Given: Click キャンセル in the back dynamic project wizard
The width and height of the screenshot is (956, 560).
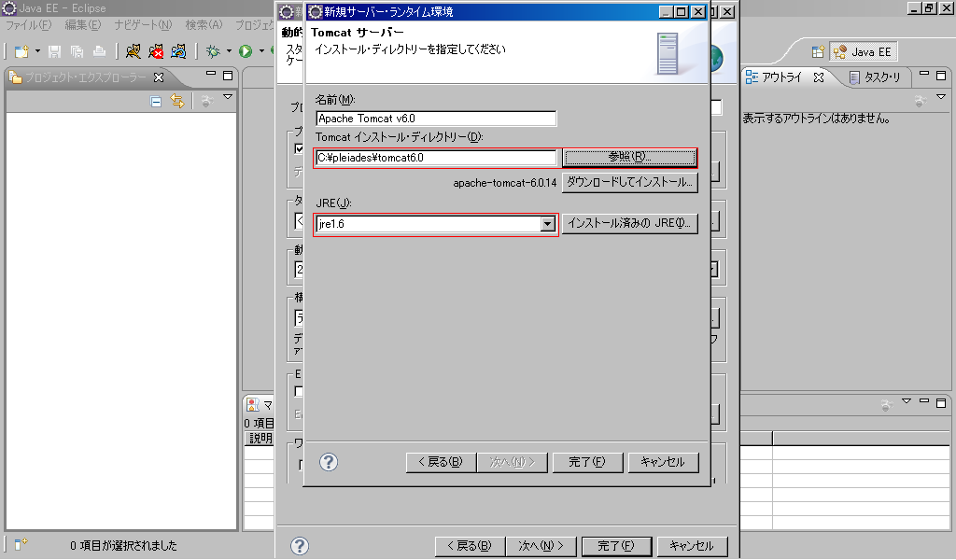Looking at the screenshot, I should (x=692, y=546).
